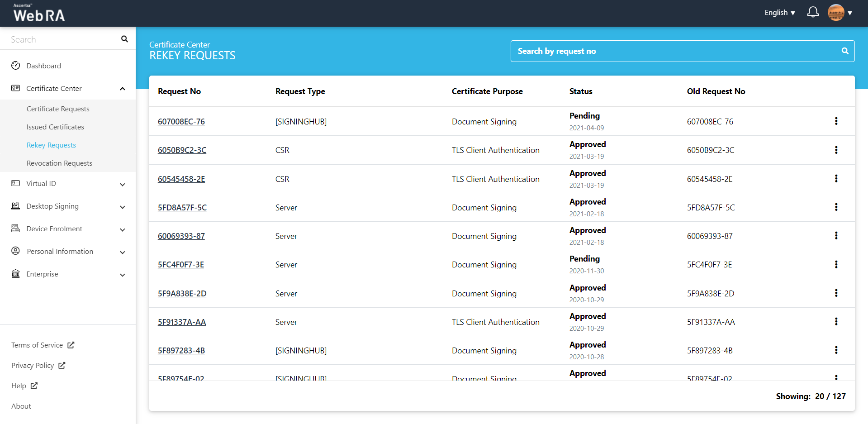This screenshot has height=424, width=868.
Task: Select Issued Certificates menu item
Action: point(55,127)
